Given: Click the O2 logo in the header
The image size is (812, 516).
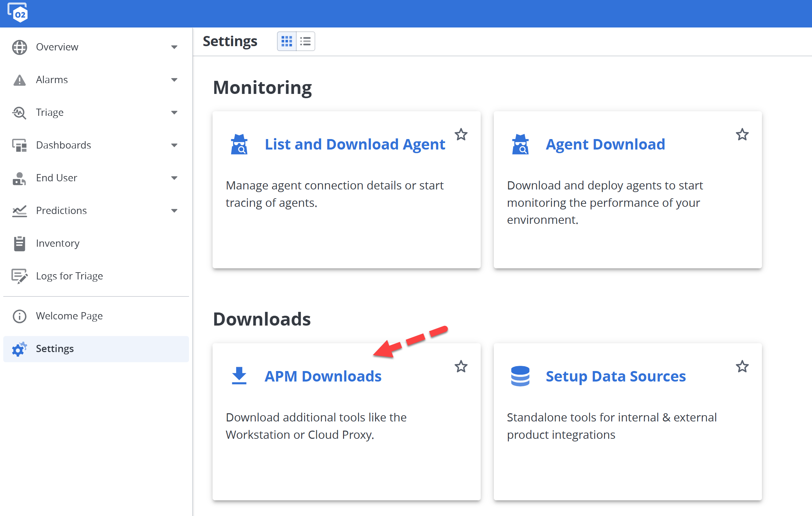Looking at the screenshot, I should [18, 13].
